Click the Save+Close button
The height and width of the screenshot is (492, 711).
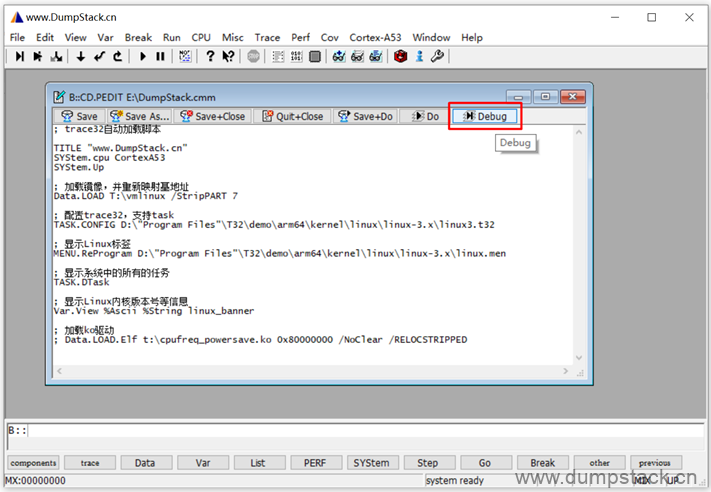(212, 116)
